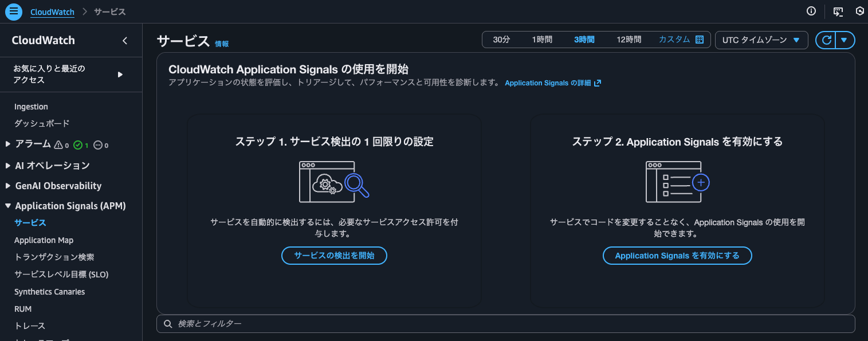Click the search magnifier in the filter bar

point(167,324)
